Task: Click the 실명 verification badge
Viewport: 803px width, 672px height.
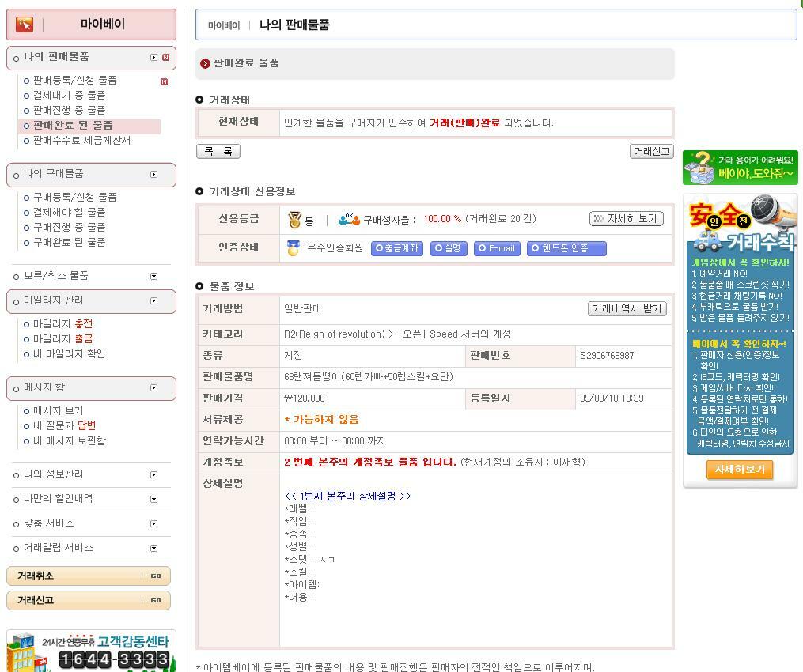Action: pyautogui.click(x=449, y=247)
